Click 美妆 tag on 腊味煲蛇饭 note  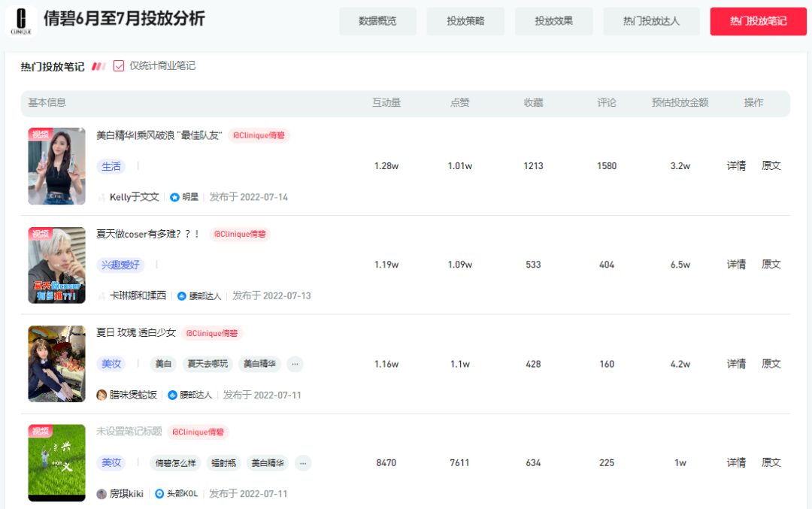point(111,364)
